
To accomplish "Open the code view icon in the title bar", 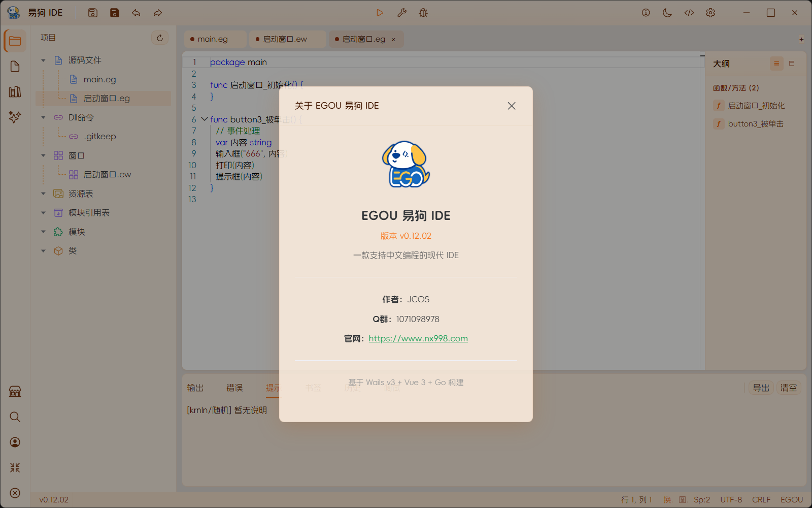I will (689, 13).
